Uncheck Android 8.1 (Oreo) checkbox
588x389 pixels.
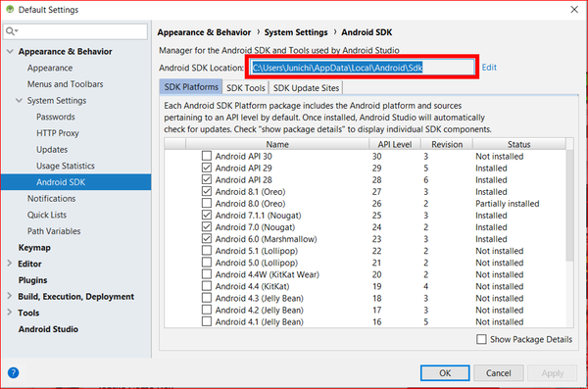click(207, 191)
